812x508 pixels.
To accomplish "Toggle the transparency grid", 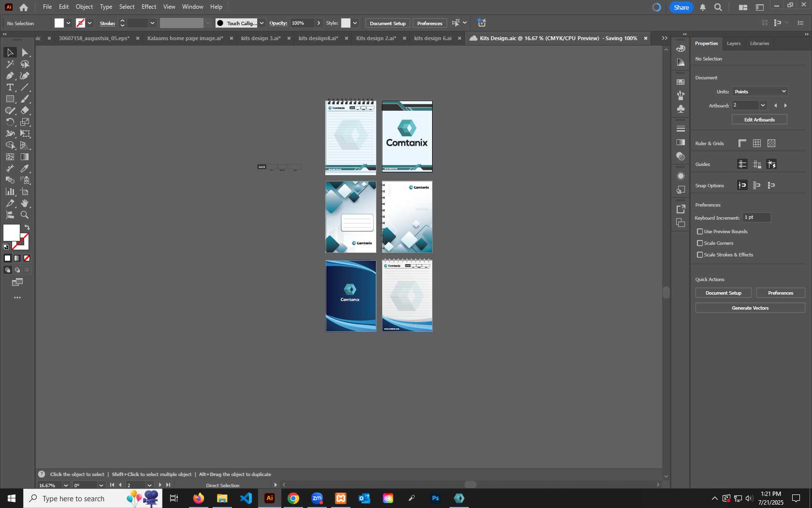I will 771,143.
